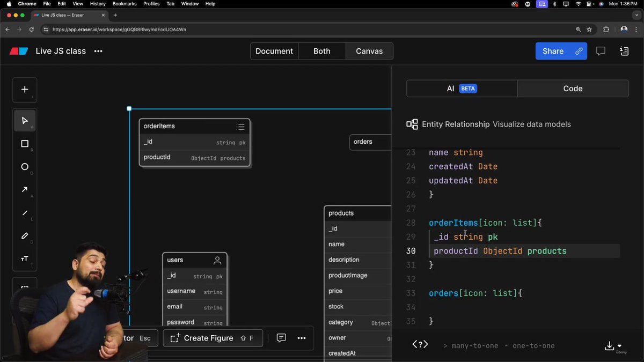Click the description row in products entity
The height and width of the screenshot is (362, 644).
click(x=358, y=260)
